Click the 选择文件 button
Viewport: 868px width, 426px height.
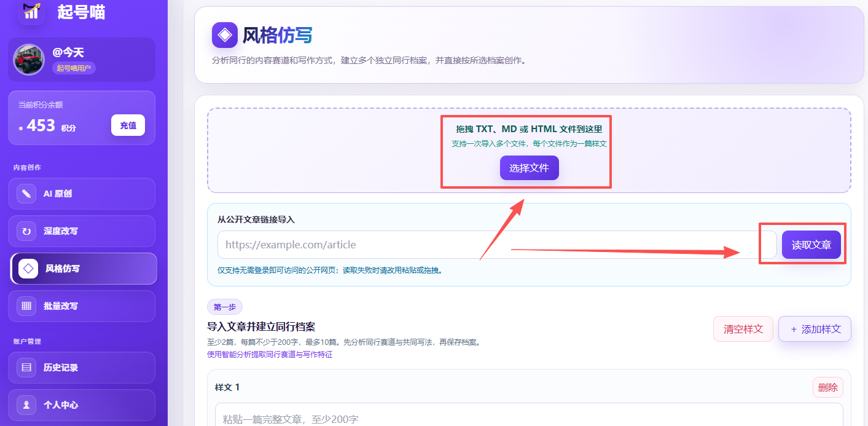[529, 168]
